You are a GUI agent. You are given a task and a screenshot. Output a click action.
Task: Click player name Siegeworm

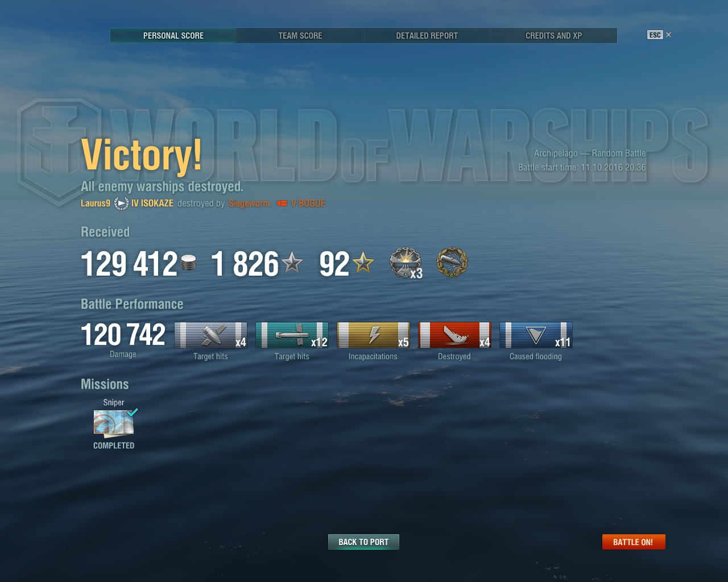249,203
